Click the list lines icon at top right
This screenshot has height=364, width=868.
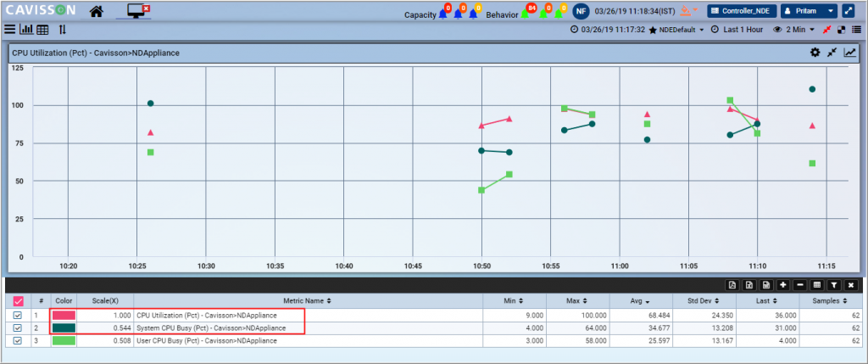point(856,30)
